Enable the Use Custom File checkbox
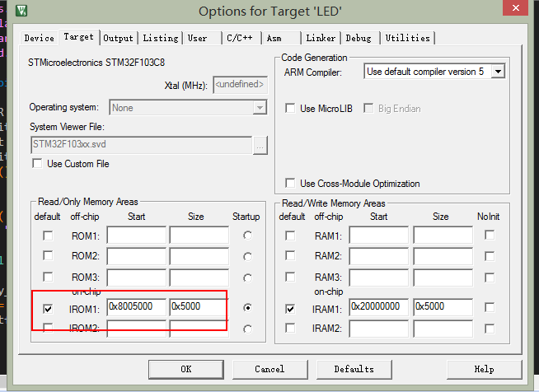Image resolution: width=539 pixels, height=392 pixels. (x=37, y=163)
